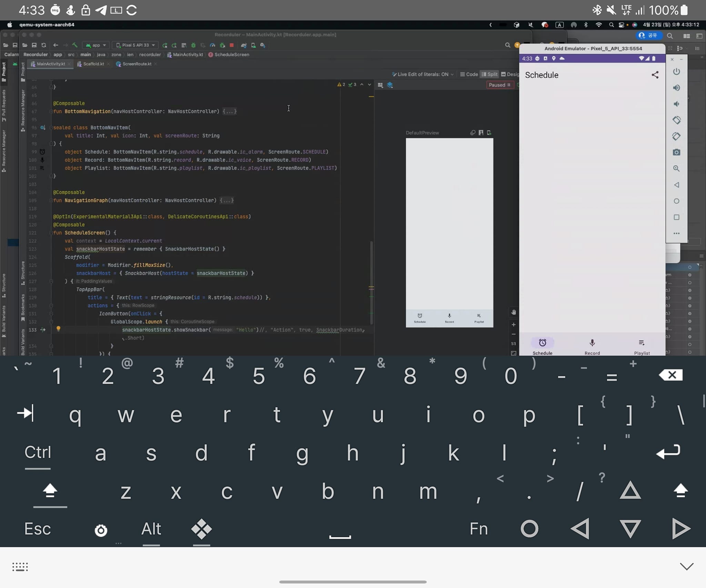Switch to the Scaffold.kt editor tab
Image resolution: width=706 pixels, height=588 pixels.
pos(93,64)
